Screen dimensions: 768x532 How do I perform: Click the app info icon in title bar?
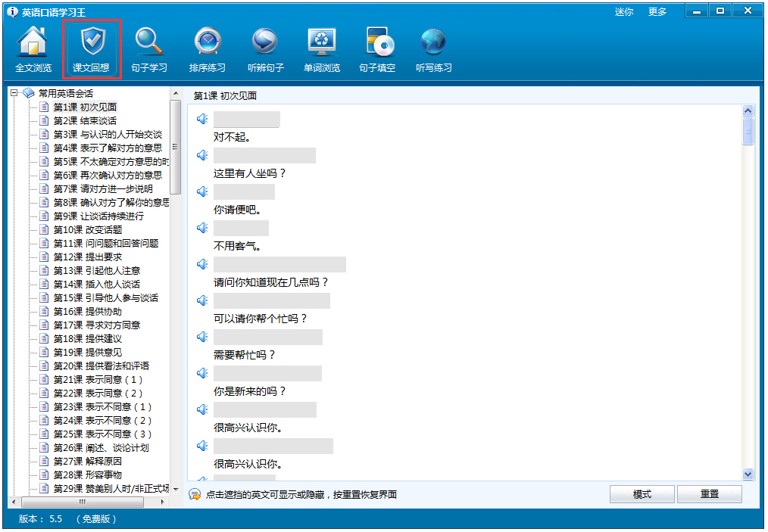[x=12, y=12]
